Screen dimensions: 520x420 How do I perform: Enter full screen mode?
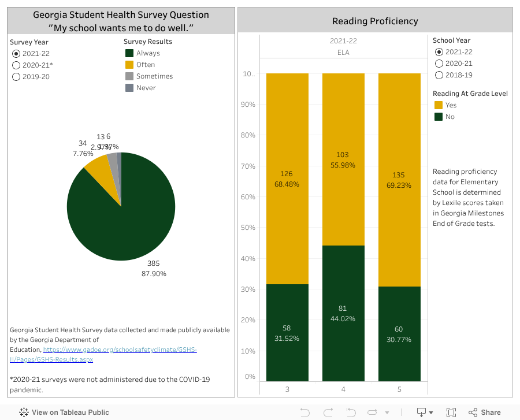click(451, 412)
